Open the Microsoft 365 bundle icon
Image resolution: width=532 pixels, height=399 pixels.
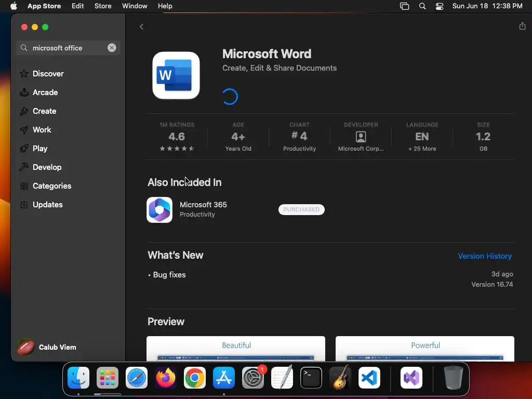pyautogui.click(x=159, y=210)
